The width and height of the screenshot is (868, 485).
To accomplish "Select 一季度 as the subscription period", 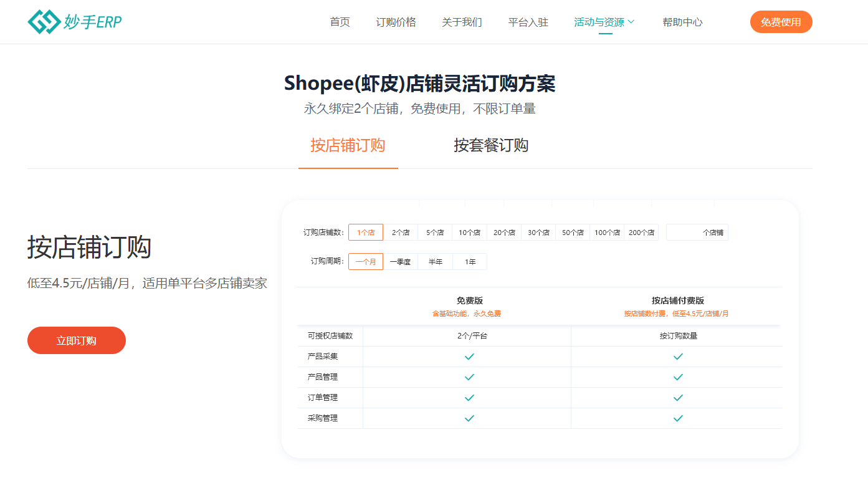I will [x=399, y=261].
